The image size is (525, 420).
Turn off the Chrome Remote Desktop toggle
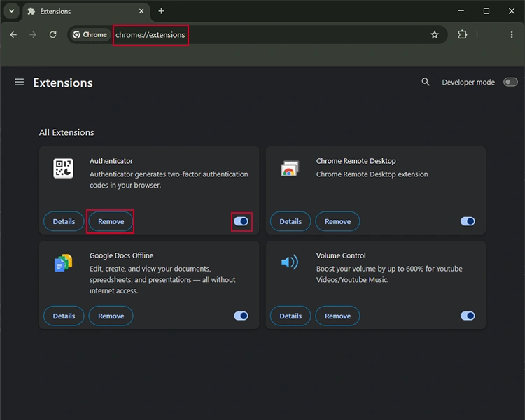pyautogui.click(x=468, y=221)
